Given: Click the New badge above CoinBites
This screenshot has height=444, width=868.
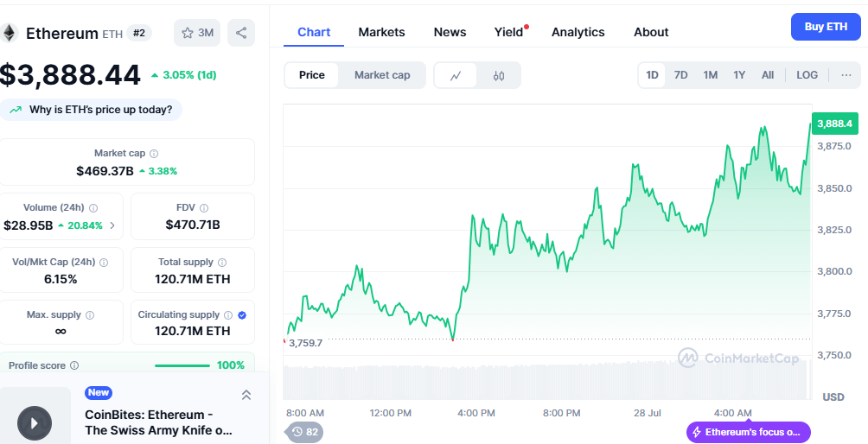Looking at the screenshot, I should 99,392.
